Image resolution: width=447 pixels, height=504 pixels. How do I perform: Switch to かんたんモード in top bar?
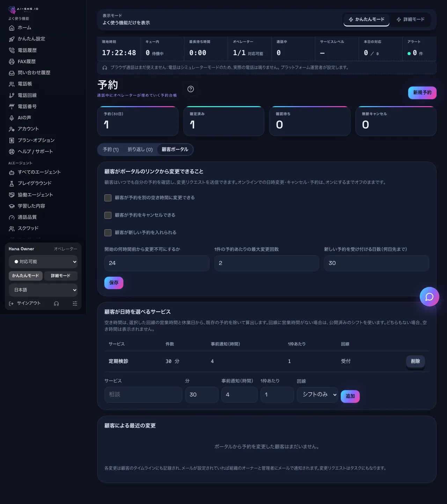[x=366, y=20]
